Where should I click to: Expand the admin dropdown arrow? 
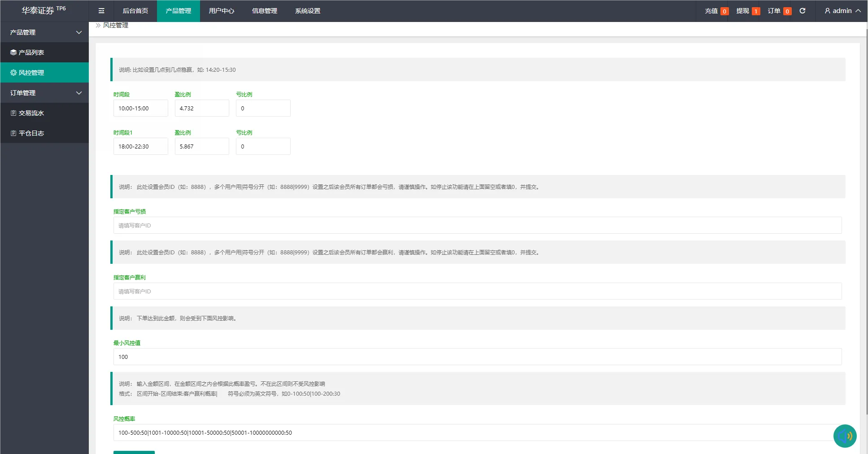pyautogui.click(x=858, y=11)
